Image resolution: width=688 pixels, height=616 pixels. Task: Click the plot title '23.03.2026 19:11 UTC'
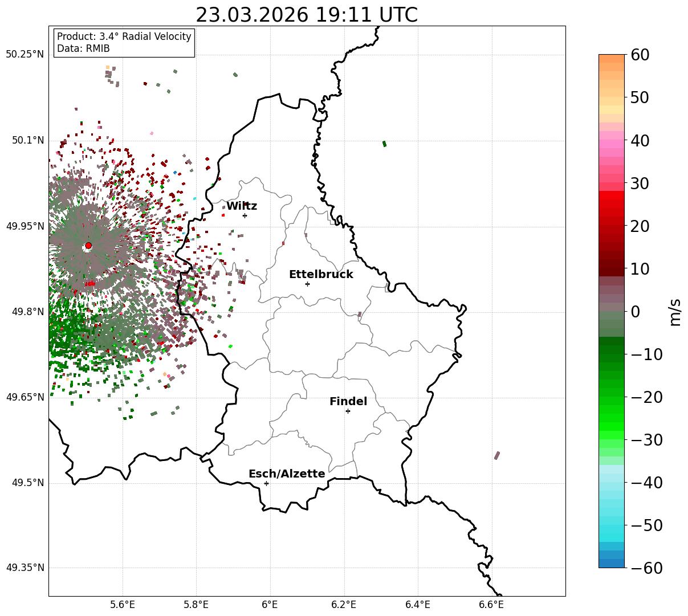307,15
